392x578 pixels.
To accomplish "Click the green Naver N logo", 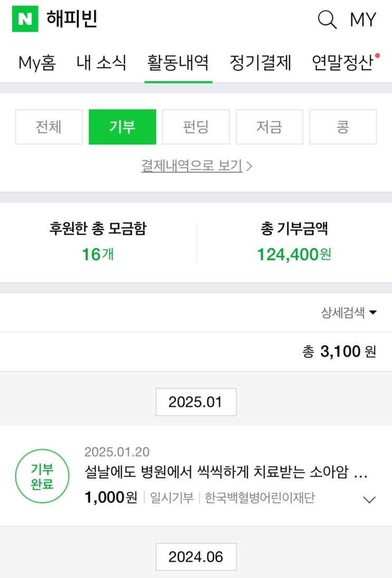I will 25,19.
